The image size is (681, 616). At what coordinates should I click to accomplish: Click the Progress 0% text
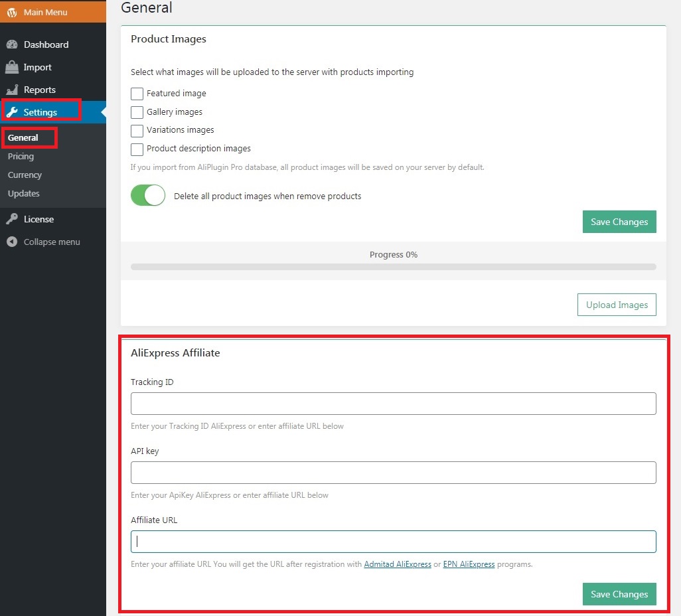coord(394,255)
